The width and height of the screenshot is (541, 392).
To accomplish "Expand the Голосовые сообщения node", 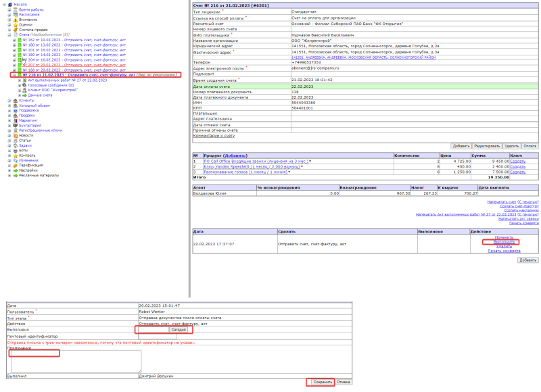I will (20, 85).
